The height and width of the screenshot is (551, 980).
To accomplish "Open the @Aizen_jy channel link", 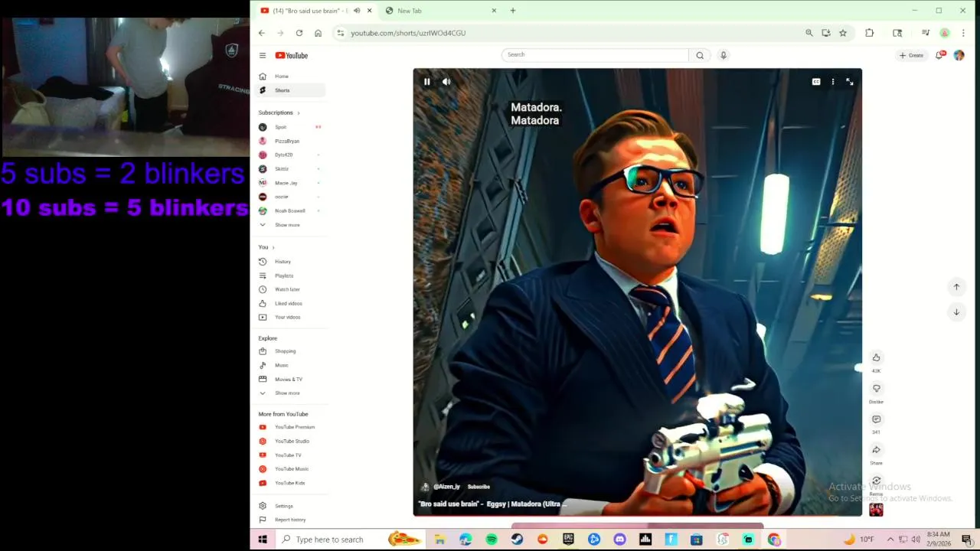I will point(446,487).
